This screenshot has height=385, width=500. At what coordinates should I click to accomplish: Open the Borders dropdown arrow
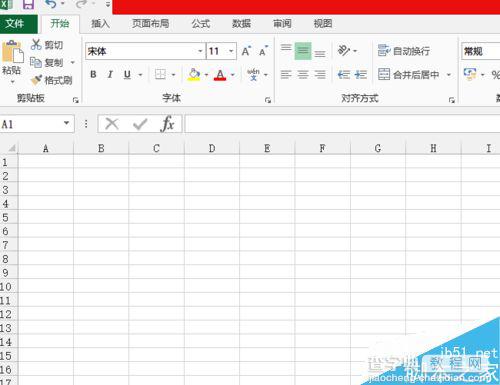173,75
